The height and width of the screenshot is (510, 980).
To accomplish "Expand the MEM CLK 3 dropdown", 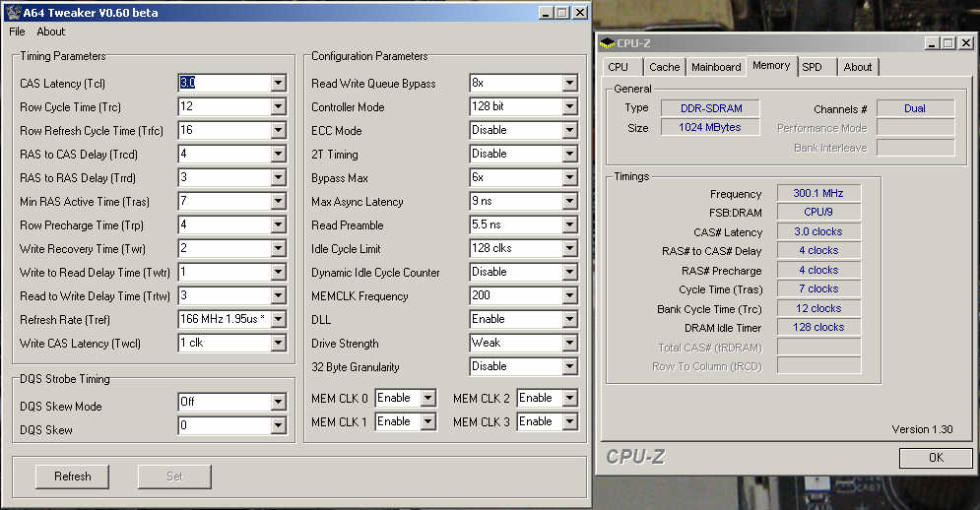I will [569, 421].
